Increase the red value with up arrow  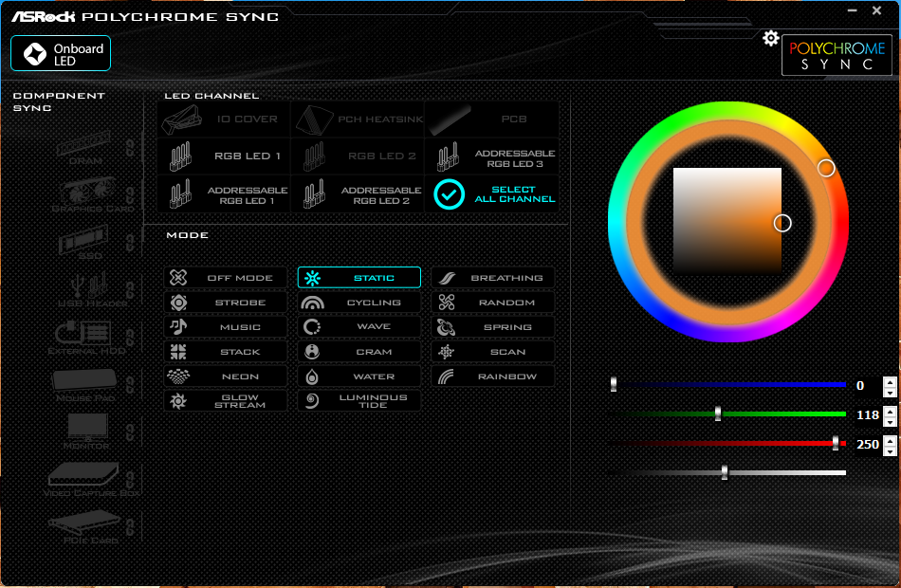(x=890, y=440)
